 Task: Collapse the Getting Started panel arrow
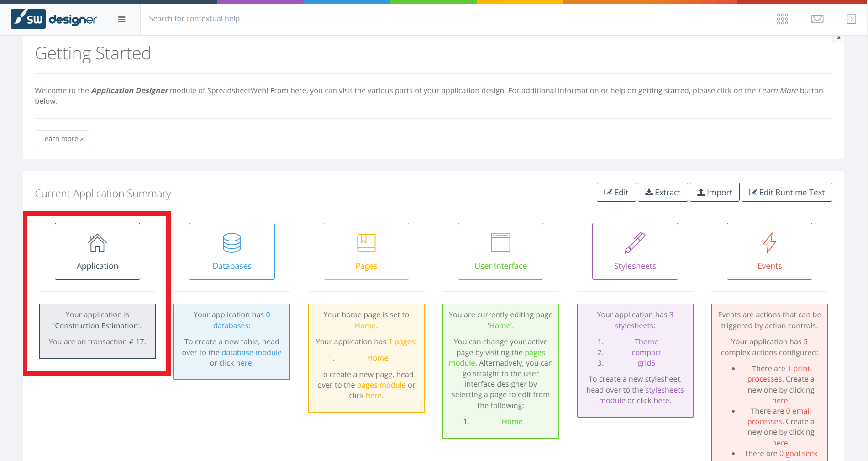point(838,38)
